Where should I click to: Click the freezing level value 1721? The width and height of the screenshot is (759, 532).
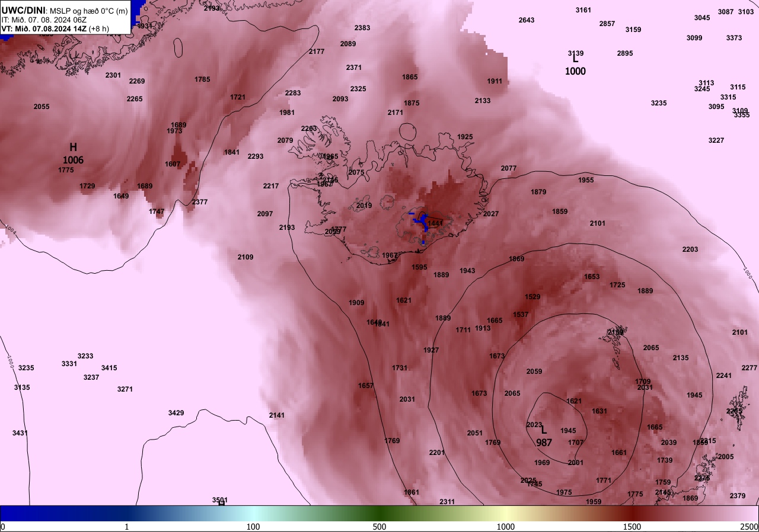(238, 97)
